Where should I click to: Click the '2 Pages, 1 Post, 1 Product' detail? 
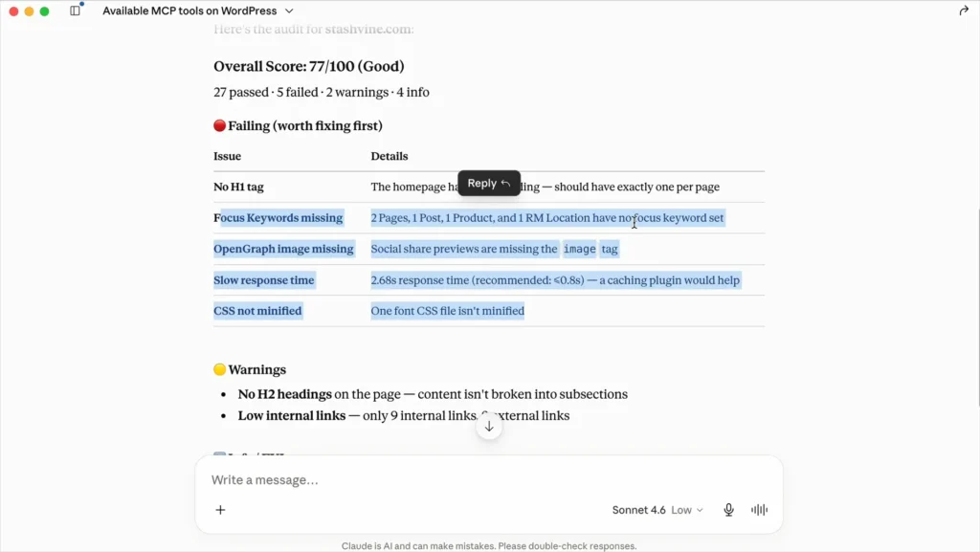pyautogui.click(x=546, y=217)
